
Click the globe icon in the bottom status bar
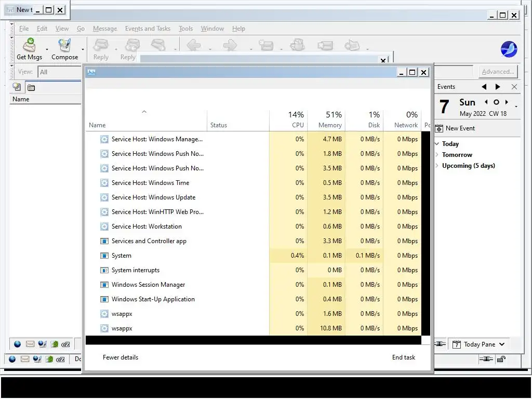(12, 359)
